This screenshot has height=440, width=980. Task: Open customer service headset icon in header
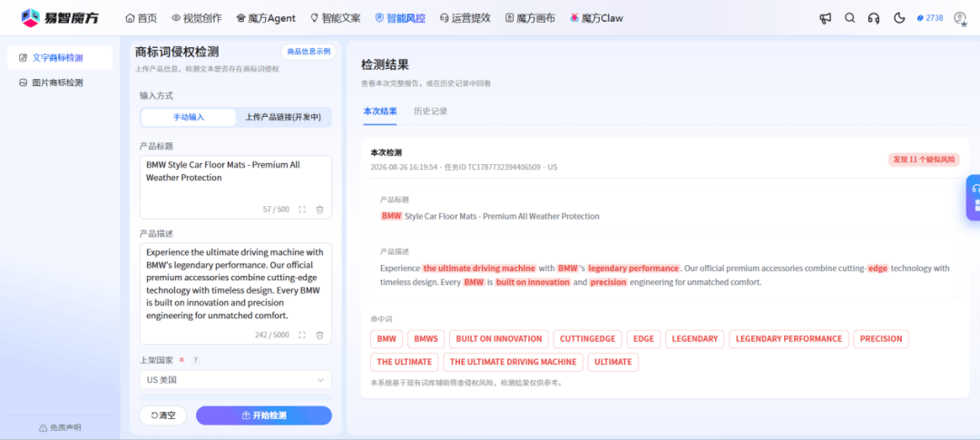point(874,18)
